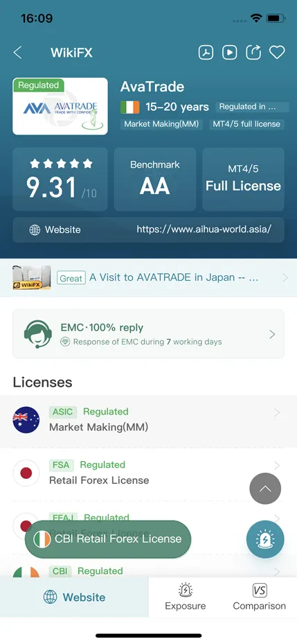Open the Exposure tab
The height and width of the screenshot is (644, 297).
[186, 597]
